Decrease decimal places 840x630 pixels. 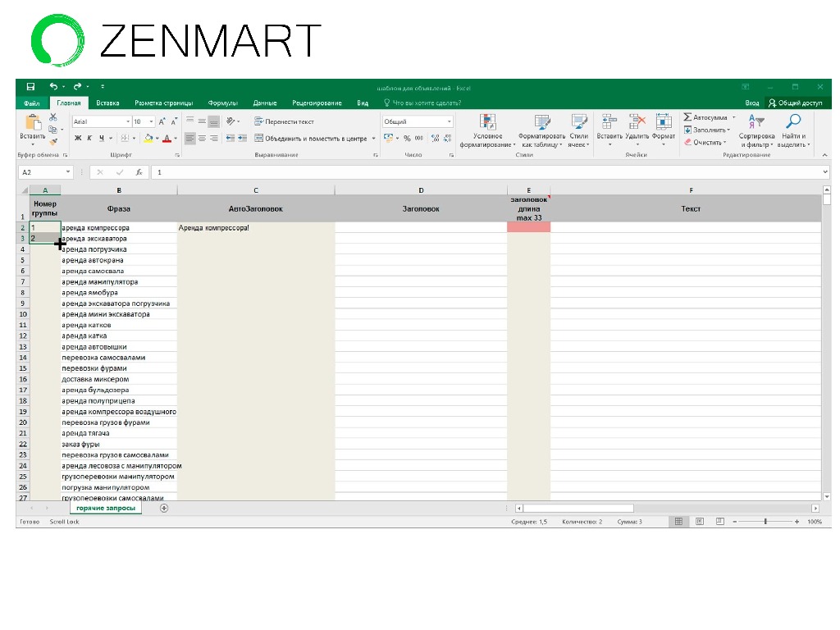point(447,138)
